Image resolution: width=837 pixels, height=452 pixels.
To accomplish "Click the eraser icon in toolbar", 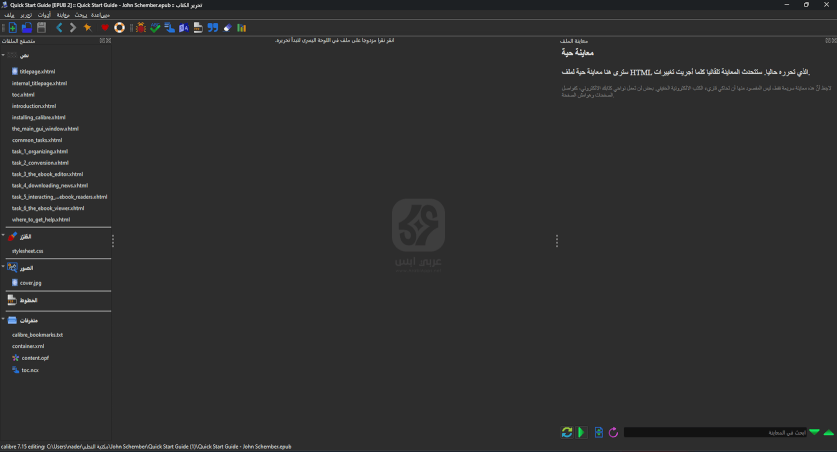I will (x=227, y=28).
